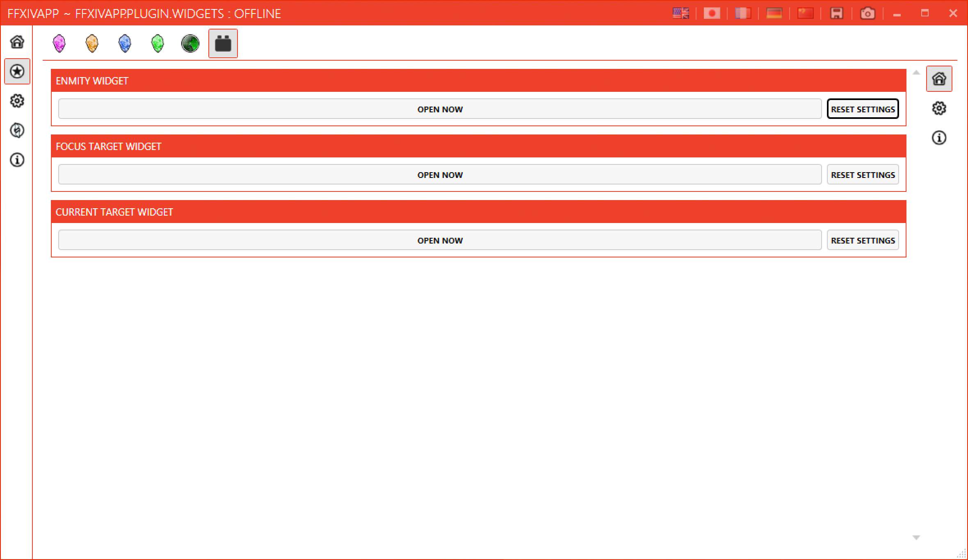Viewport: 968px width, 560px height.
Task: Click Reset Settings for Enmity Widget
Action: 863,109
